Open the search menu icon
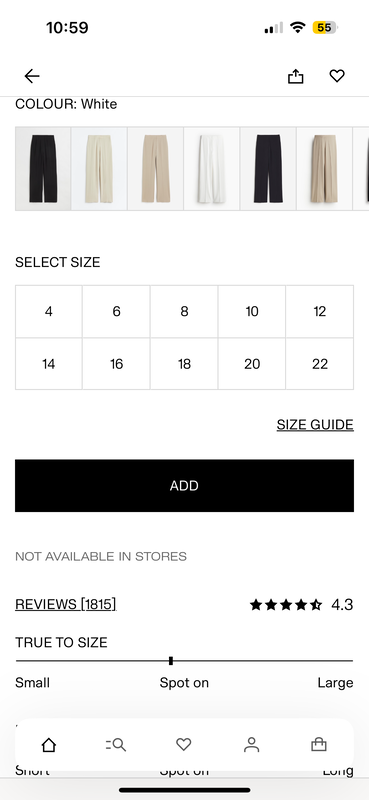 click(116, 745)
